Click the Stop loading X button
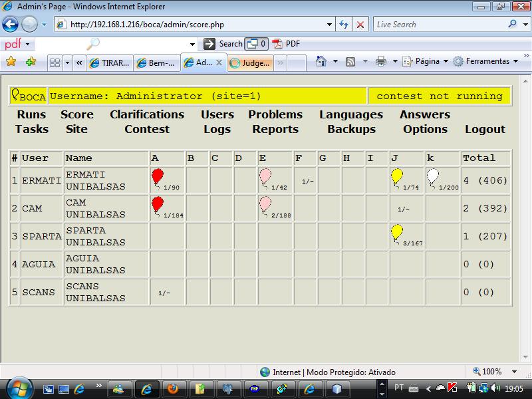This screenshot has height=399, width=532. click(x=360, y=25)
